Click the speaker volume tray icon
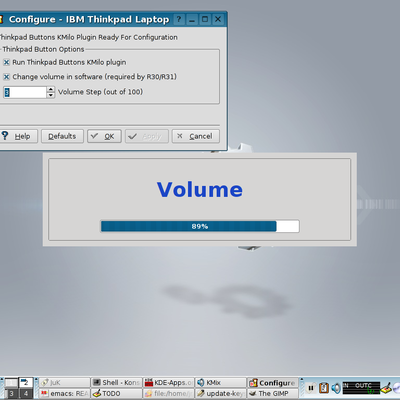400x400 pixels. pyautogui.click(x=336, y=388)
